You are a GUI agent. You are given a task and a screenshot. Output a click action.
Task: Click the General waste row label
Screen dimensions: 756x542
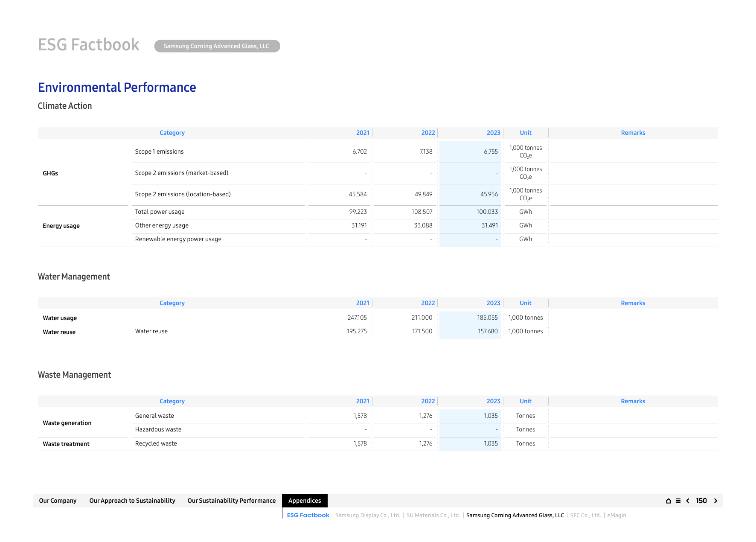(x=154, y=416)
